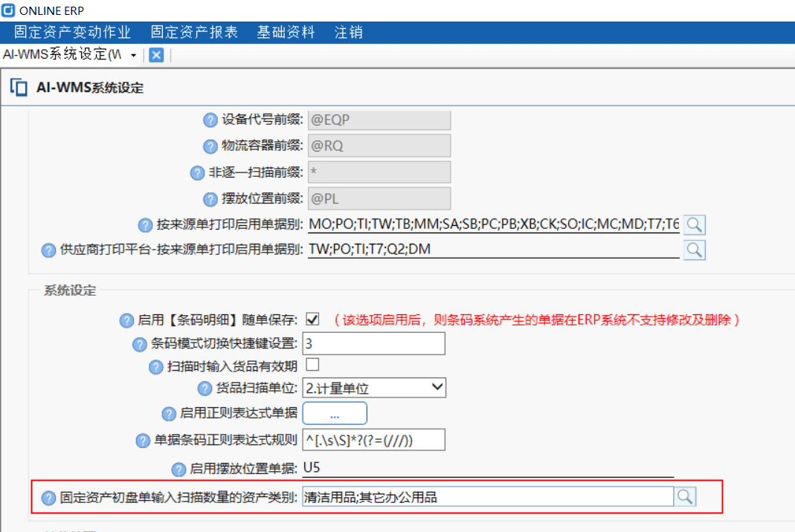
Task: Click the 清洁用品;其它办公用品 asset category field
Action: (x=489, y=497)
